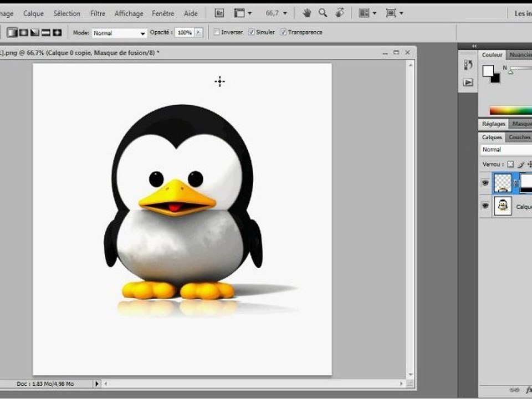Open the Mode Normal dropdown
The width and height of the screenshot is (532, 399).
click(120, 33)
